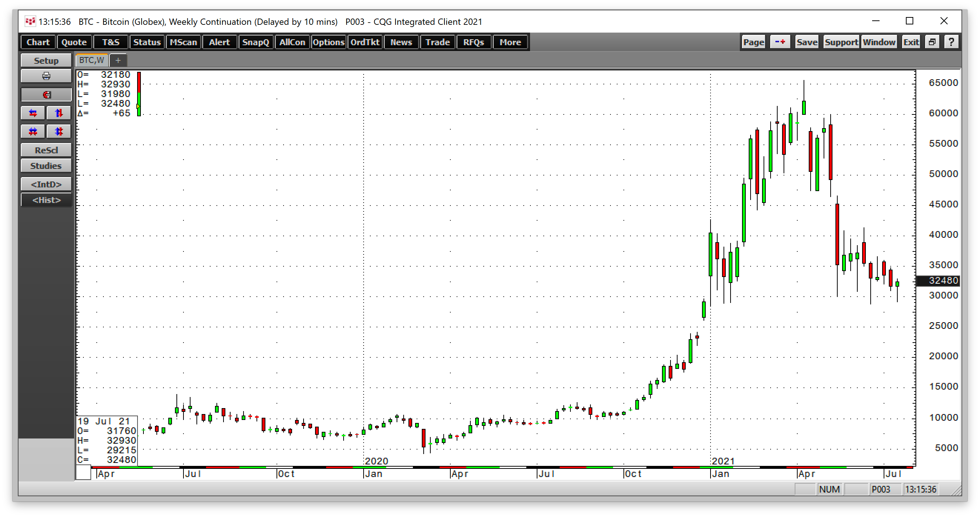Viewport: 980px width, 517px height.
Task: Open the Alert toolbar button
Action: point(219,42)
